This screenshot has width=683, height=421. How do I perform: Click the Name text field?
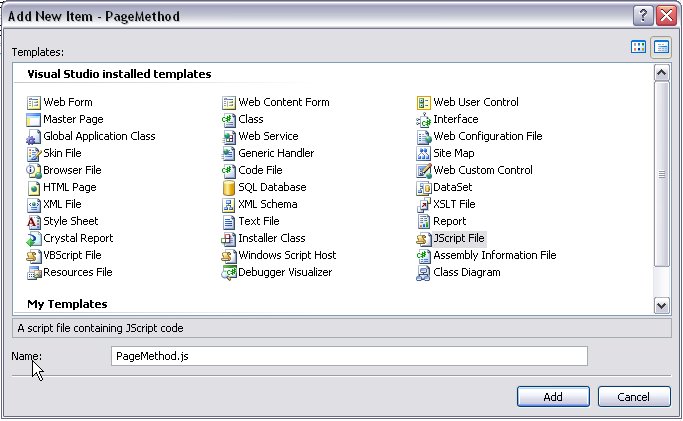349,356
